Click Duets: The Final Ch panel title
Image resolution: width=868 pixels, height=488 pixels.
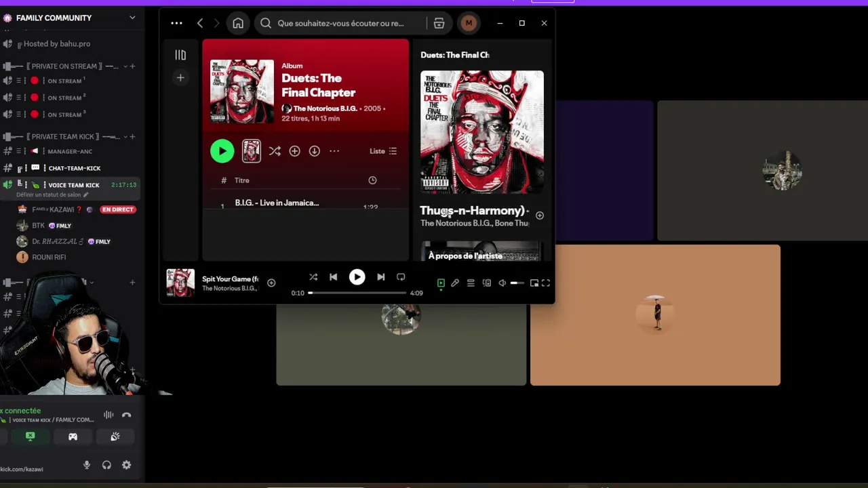[x=455, y=55]
